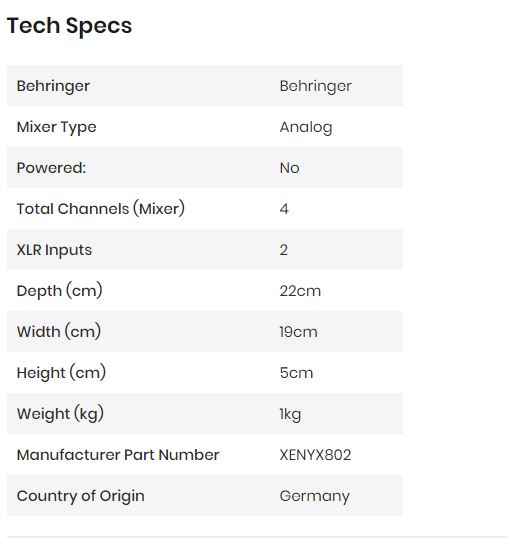Select the Germany origin value

315,496
